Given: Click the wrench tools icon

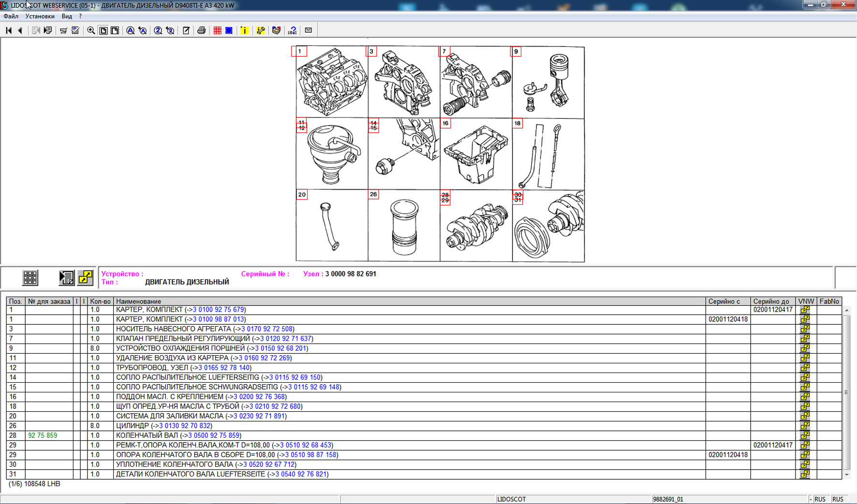Looking at the screenshot, I should click(x=261, y=30).
